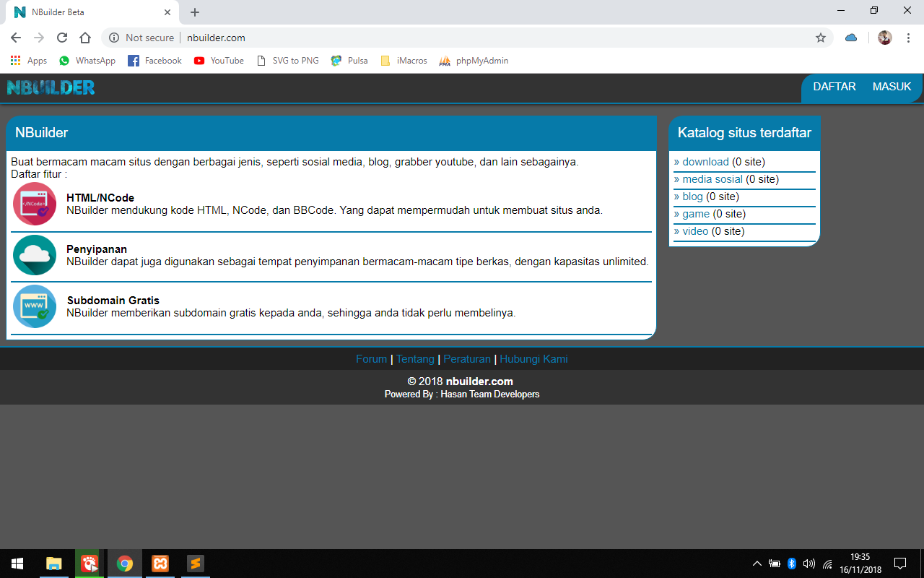Screen dimensions: 924x578
Task: Click the MASUK login button
Action: pos(892,86)
